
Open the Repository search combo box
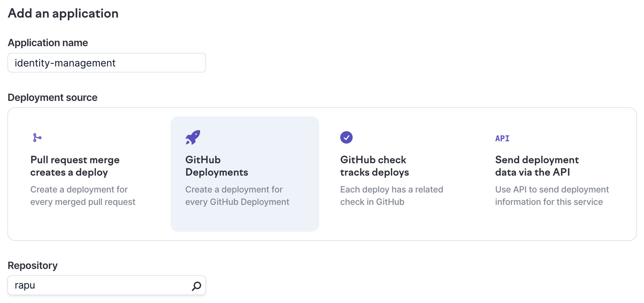100,285
